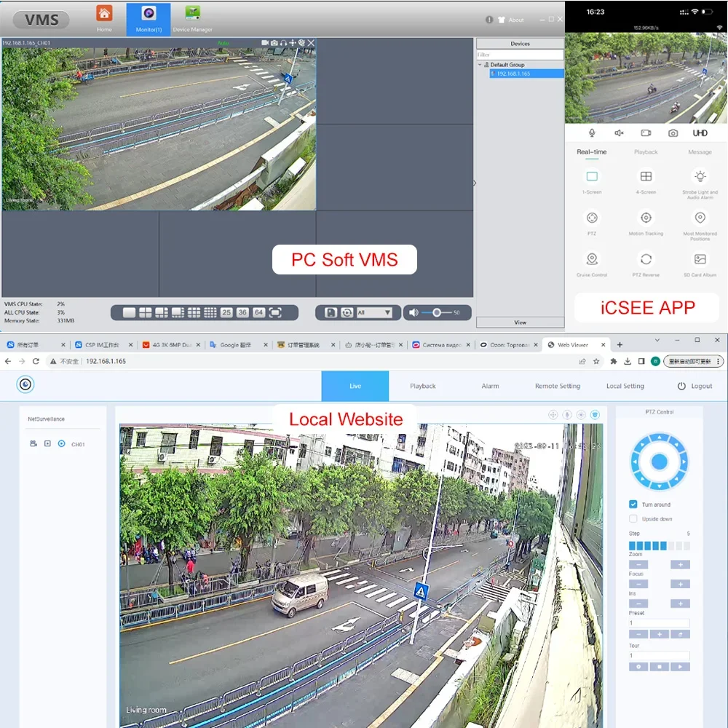Switch to the Playback tab on website
This screenshot has height=728, width=728.
coord(422,386)
